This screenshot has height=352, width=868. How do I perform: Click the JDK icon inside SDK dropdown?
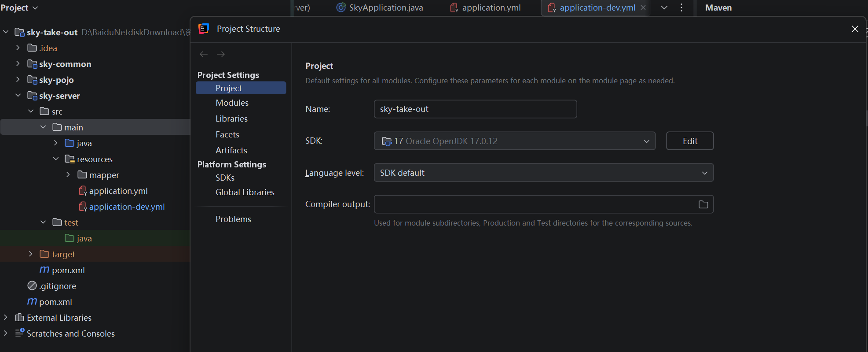386,141
